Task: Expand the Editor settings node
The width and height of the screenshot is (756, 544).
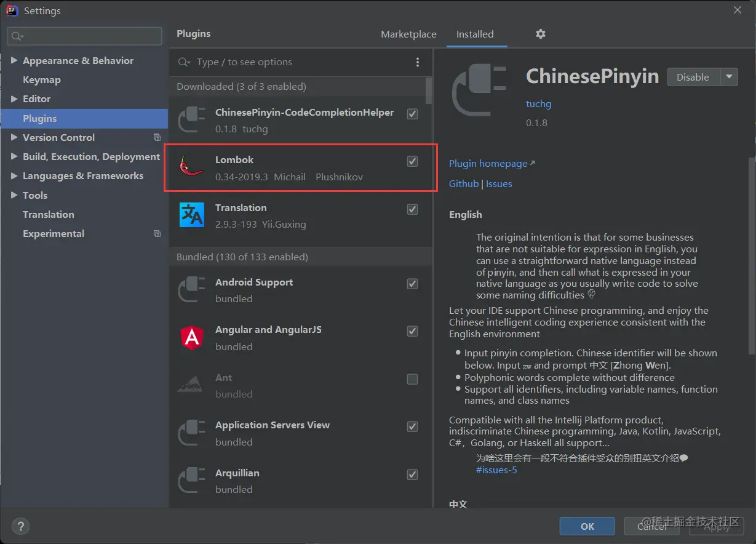Action: pyautogui.click(x=14, y=98)
